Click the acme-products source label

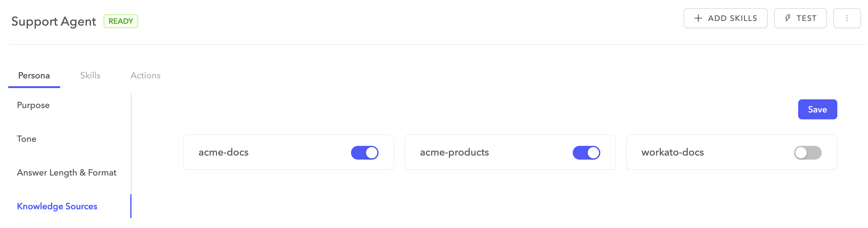[454, 152]
